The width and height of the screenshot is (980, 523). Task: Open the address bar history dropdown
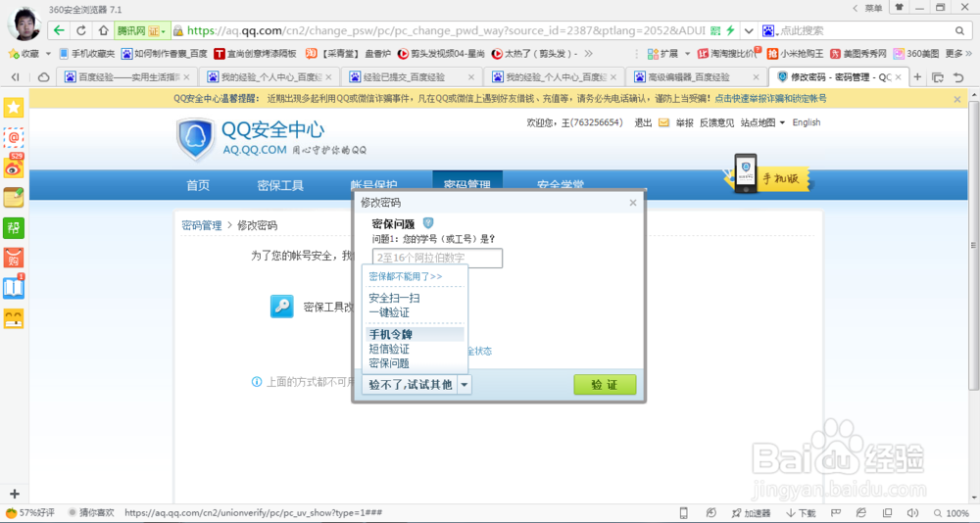tap(749, 30)
